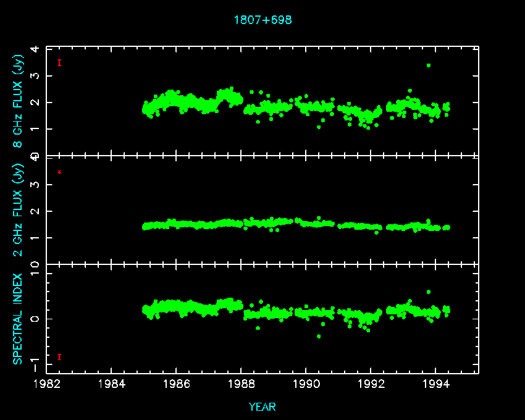
Task: Click the 1992 year tick label
Action: 371,384
